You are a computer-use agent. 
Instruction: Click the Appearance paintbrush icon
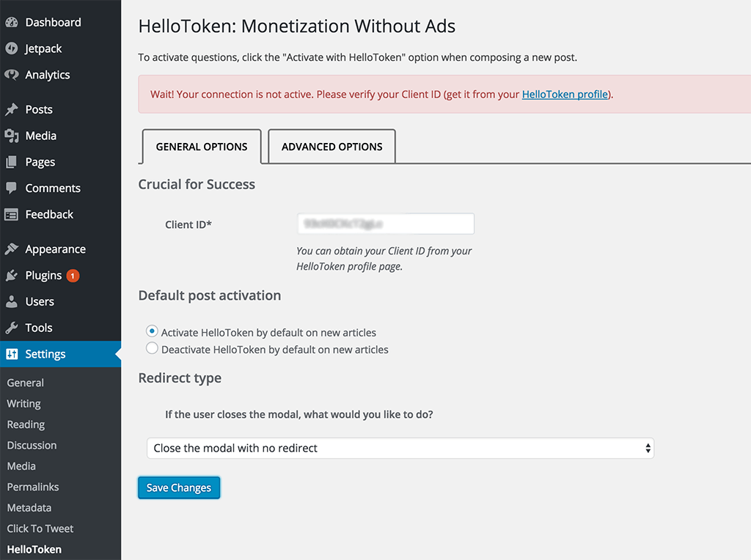(x=12, y=249)
